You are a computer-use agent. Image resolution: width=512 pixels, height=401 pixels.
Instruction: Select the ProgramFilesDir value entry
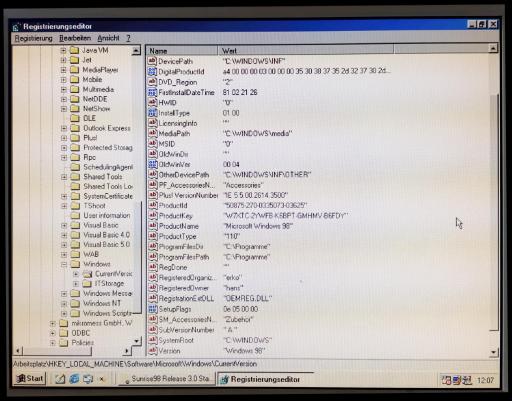pos(181,247)
